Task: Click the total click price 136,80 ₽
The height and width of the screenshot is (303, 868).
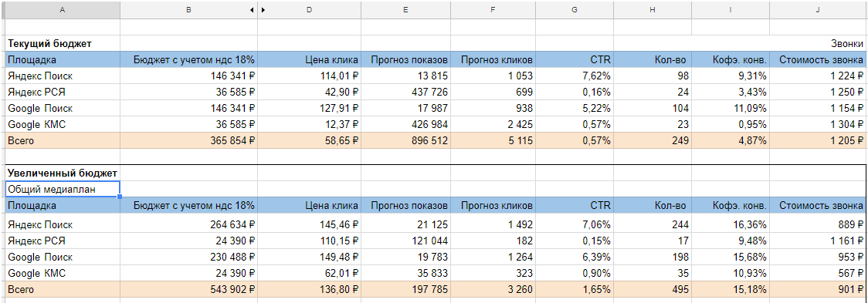Action: pos(310,290)
